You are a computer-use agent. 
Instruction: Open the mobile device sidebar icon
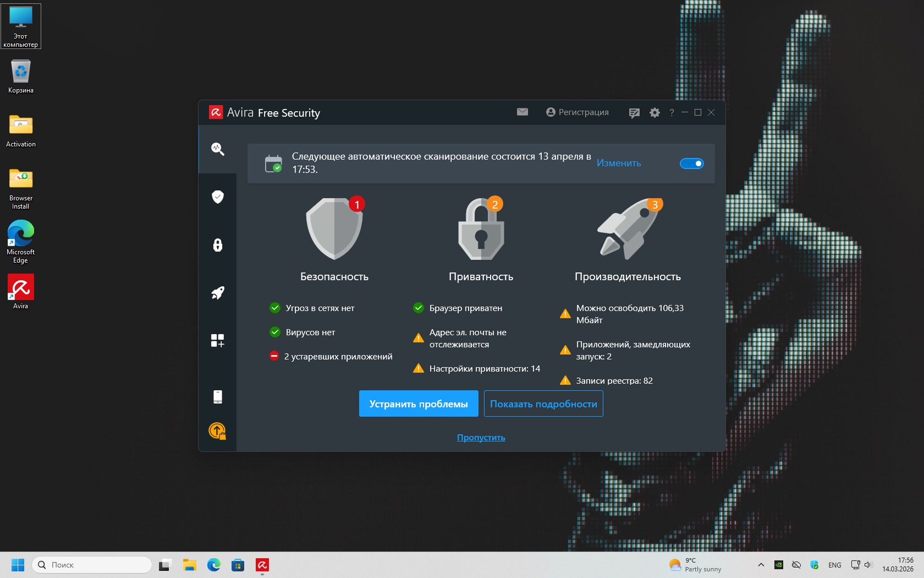point(218,397)
